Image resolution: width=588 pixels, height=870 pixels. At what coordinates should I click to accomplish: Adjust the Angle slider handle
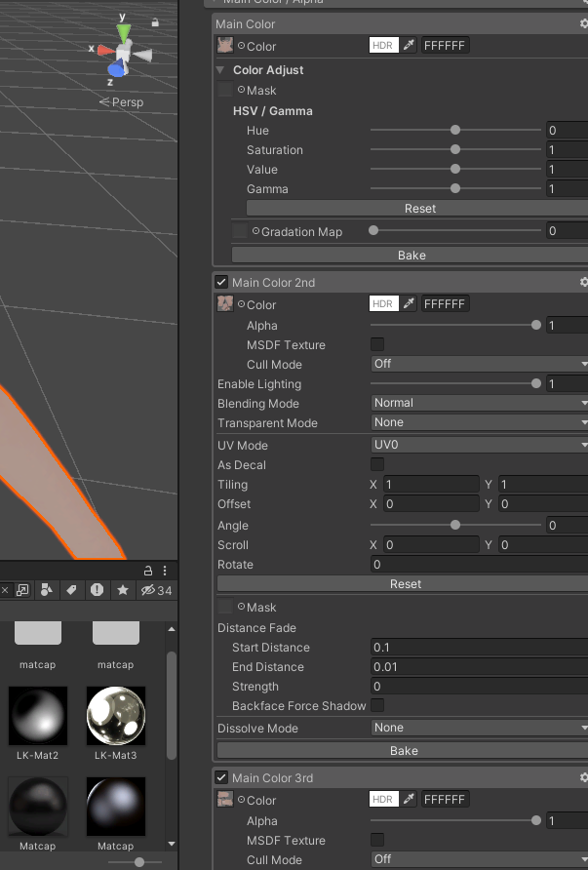455,525
